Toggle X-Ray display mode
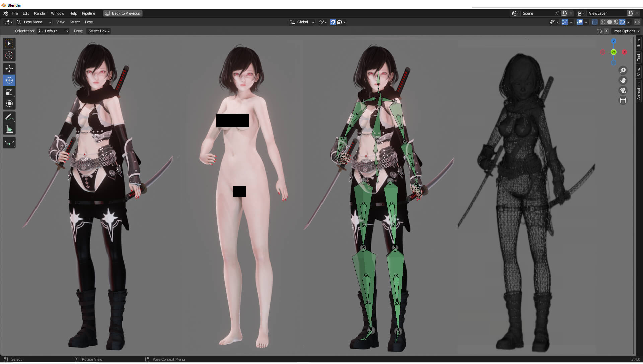This screenshot has height=364, width=643. click(x=594, y=22)
